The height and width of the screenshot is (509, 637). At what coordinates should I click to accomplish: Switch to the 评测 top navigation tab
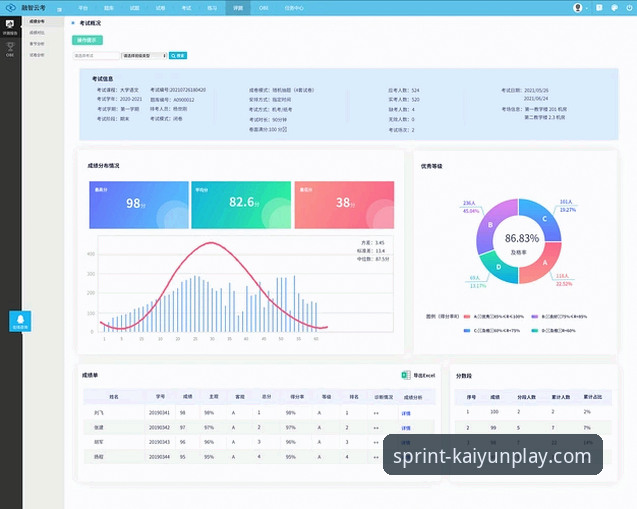(x=238, y=7)
